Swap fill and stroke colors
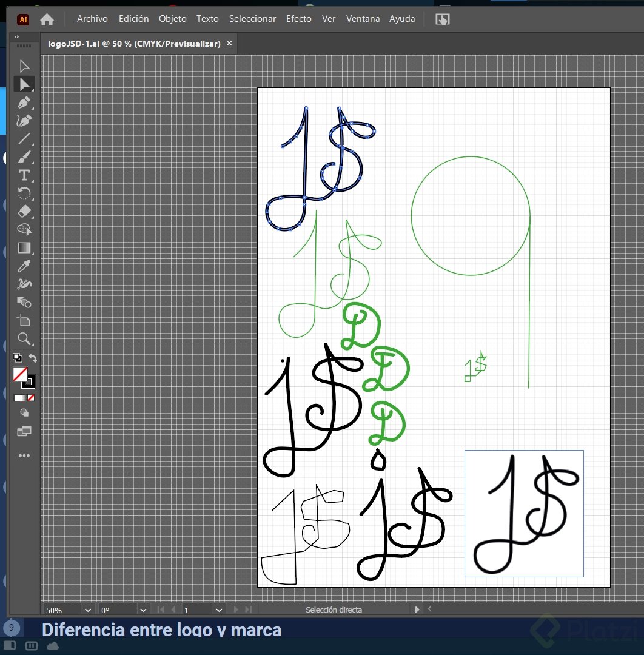The height and width of the screenshot is (655, 644). tap(33, 358)
